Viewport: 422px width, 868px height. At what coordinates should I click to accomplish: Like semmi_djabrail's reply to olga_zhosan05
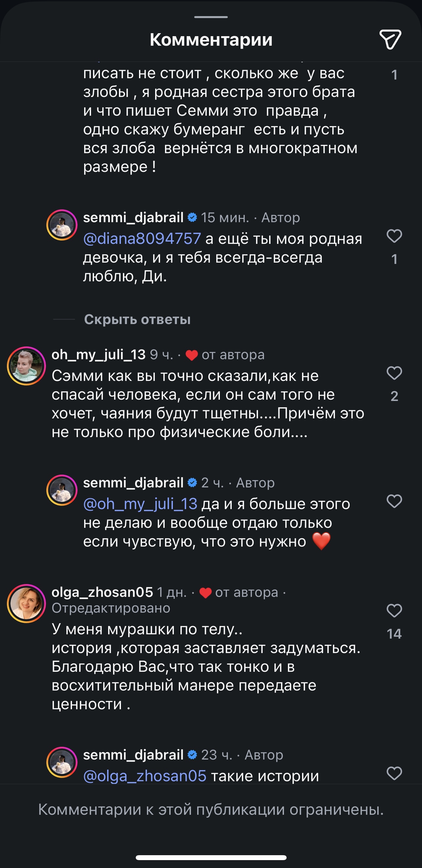[394, 773]
